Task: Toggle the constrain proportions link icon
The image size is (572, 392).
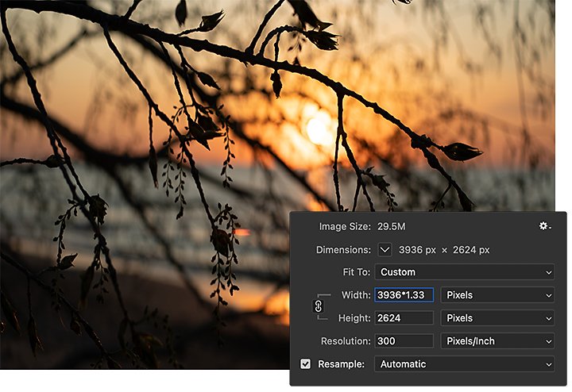Action: (x=318, y=306)
